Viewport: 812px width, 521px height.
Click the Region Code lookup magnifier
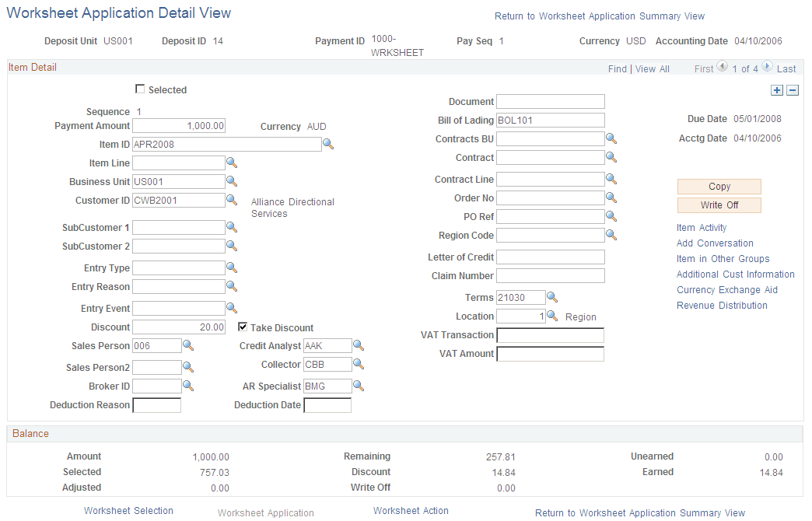[x=611, y=235]
